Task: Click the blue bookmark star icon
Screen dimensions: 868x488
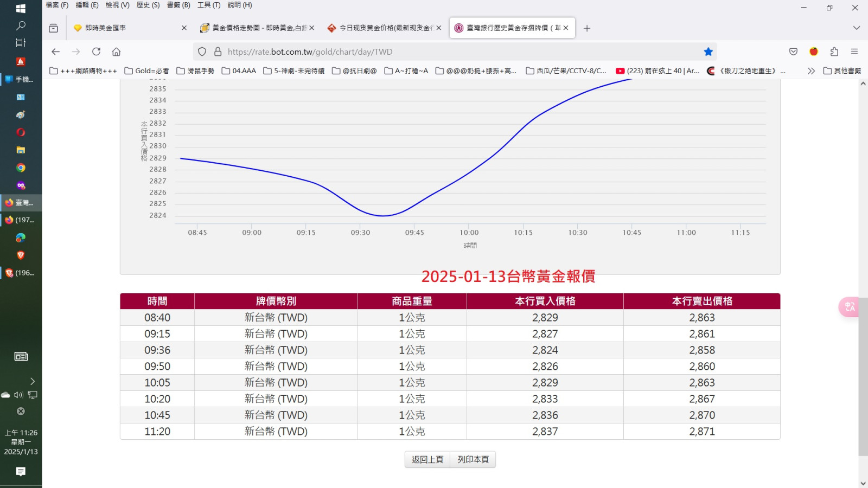Action: coord(708,52)
